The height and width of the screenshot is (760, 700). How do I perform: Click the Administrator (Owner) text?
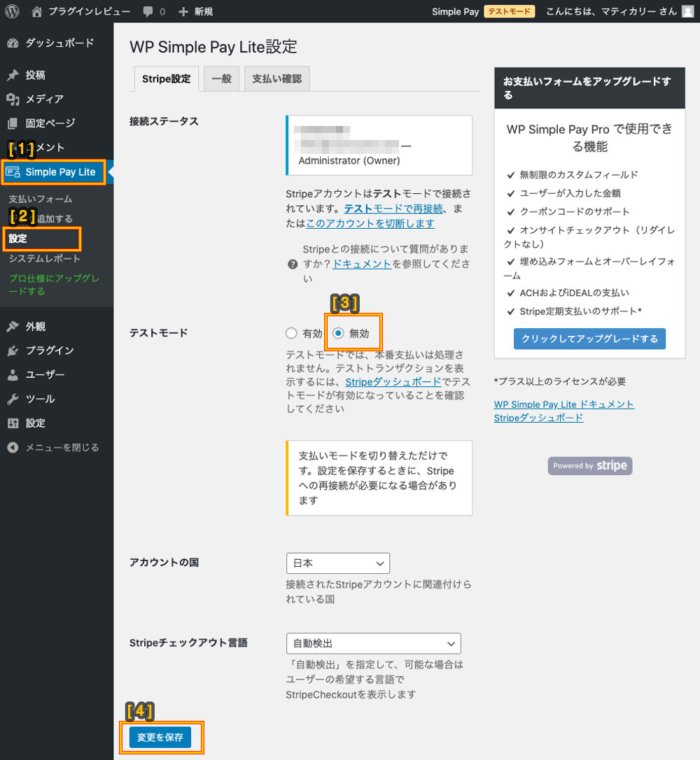click(x=349, y=160)
